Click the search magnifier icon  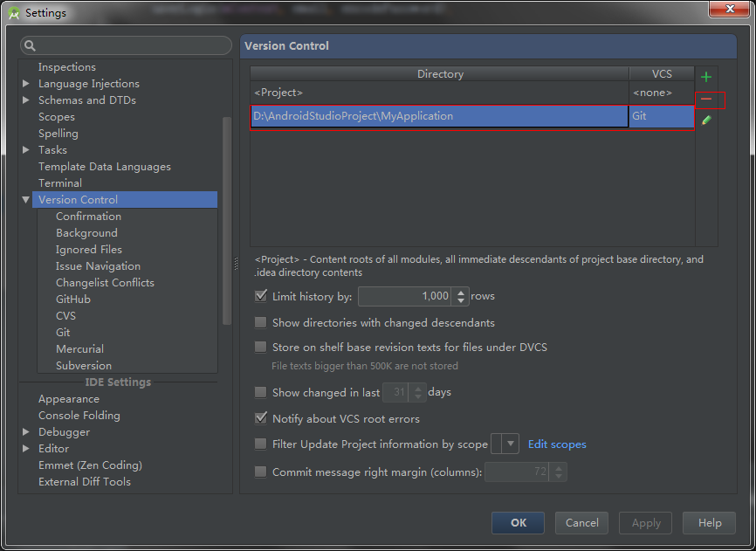pyautogui.click(x=30, y=45)
